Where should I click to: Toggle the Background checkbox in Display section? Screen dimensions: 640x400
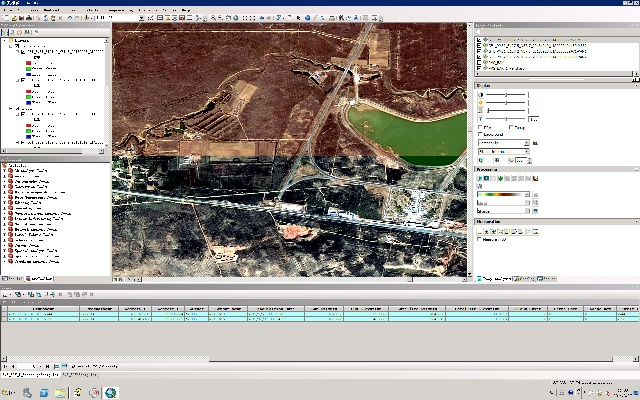coord(481,135)
